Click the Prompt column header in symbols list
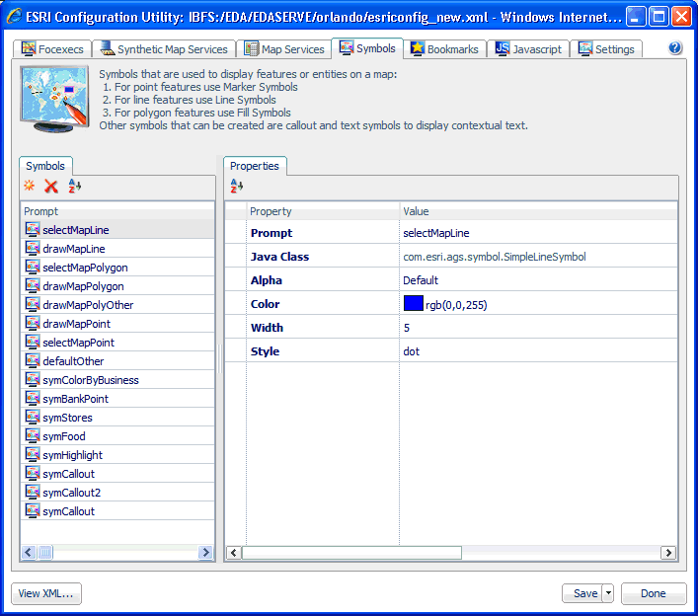The height and width of the screenshot is (616, 698). click(117, 211)
